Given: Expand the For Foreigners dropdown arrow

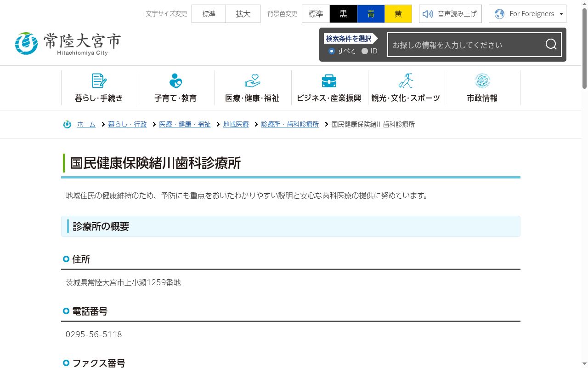Looking at the screenshot, I should [561, 14].
